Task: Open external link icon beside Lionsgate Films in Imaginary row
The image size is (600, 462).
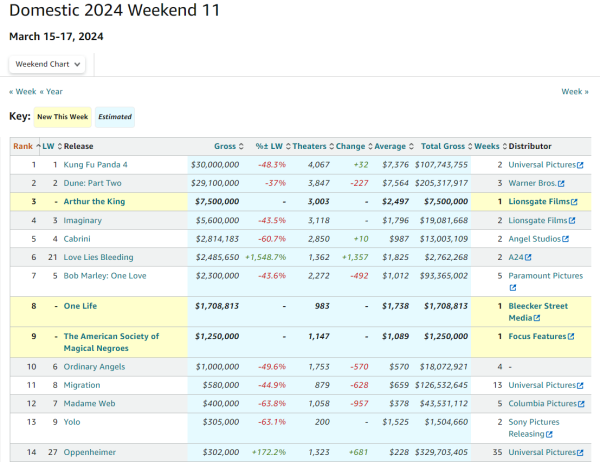Action: tap(572, 220)
